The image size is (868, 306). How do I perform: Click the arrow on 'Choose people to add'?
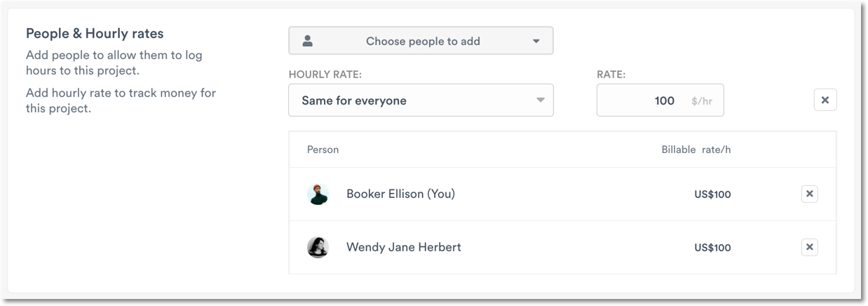536,41
